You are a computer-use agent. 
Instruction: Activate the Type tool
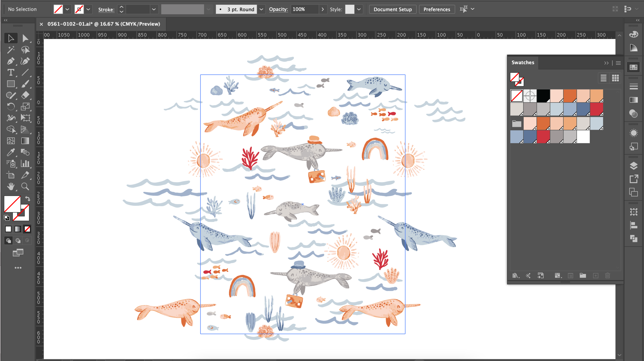click(11, 73)
